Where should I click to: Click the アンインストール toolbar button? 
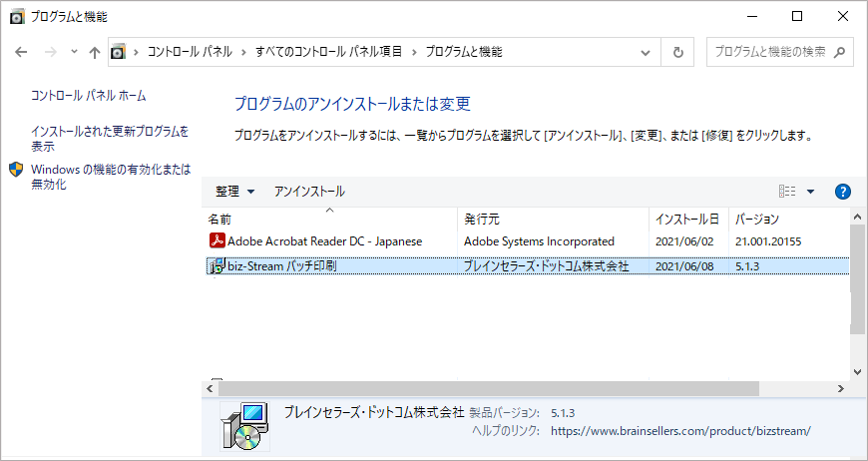click(x=309, y=192)
